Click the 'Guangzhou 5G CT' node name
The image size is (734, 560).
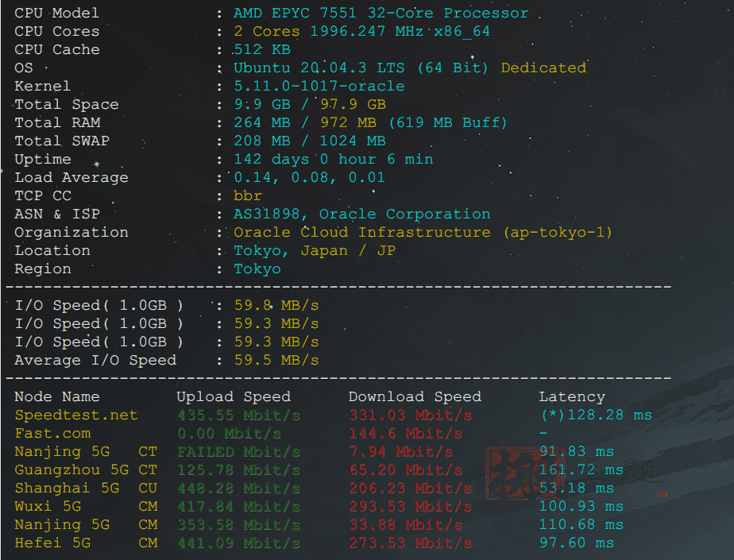click(x=86, y=469)
